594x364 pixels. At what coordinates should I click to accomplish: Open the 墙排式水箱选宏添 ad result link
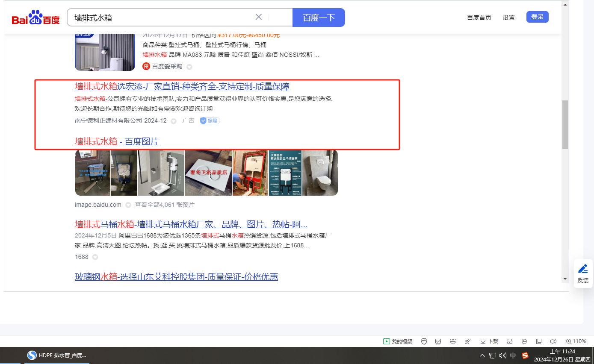(x=182, y=86)
